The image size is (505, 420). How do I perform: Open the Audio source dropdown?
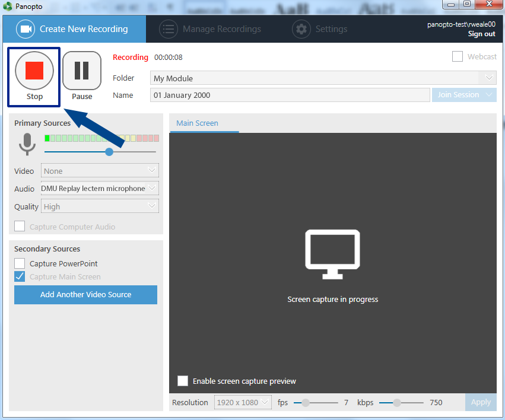(100, 188)
